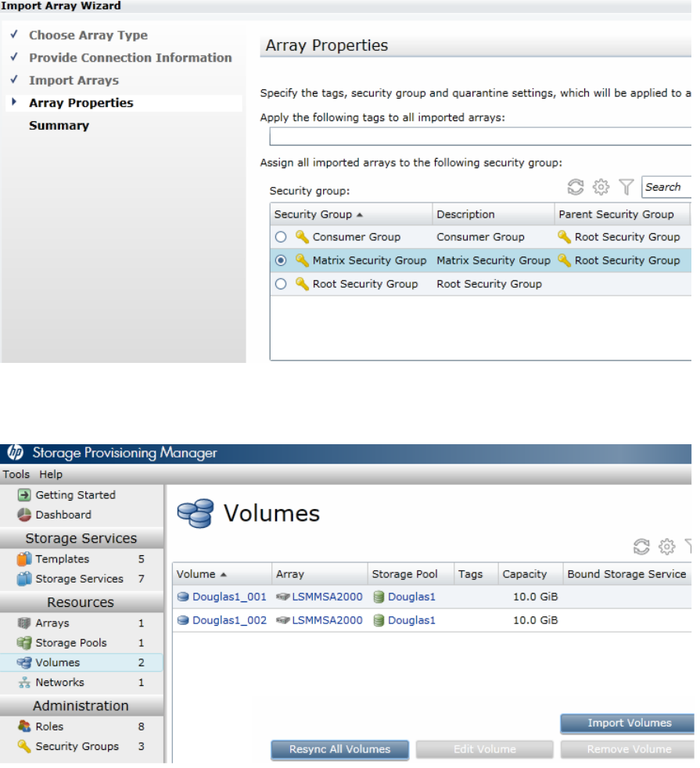Viewport: 700px width, 768px height.
Task: Open the Douglas1_002 volume link
Action: (x=229, y=620)
